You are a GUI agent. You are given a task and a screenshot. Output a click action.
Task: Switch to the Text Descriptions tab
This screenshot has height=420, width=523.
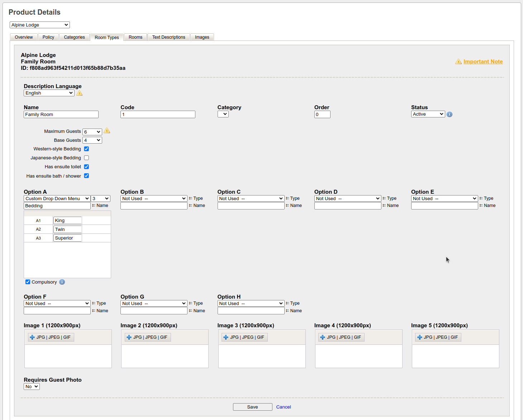coord(168,37)
